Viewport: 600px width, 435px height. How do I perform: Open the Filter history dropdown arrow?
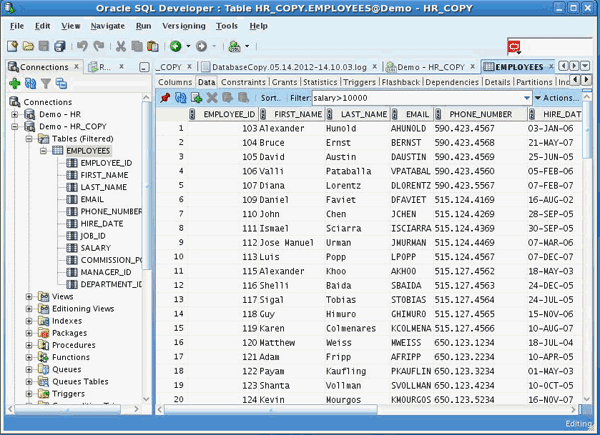(x=526, y=98)
